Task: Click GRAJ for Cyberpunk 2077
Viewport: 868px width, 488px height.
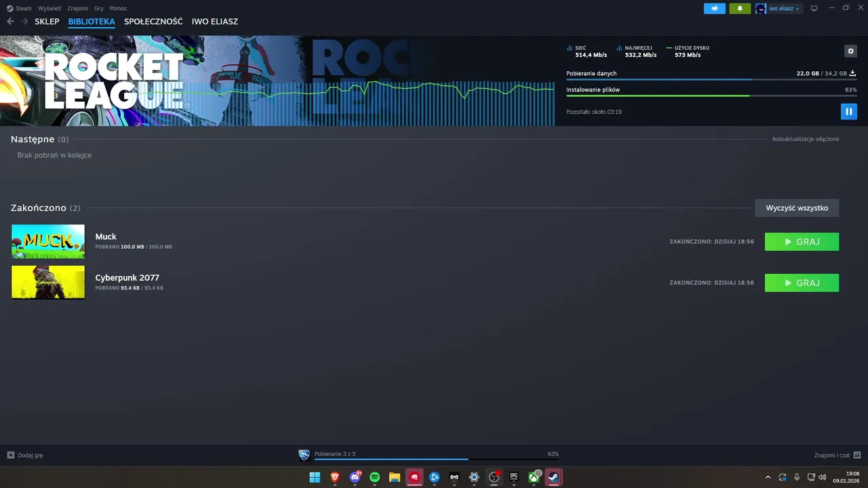Action: (x=802, y=283)
